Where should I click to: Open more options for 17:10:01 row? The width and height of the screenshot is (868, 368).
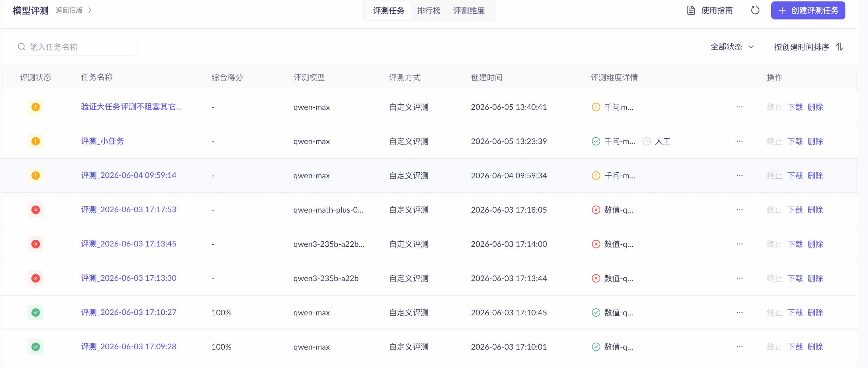[739, 347]
